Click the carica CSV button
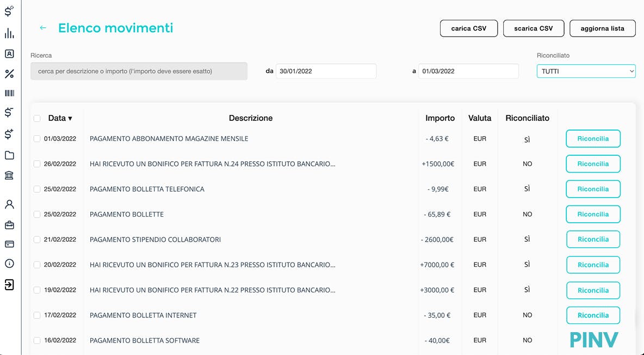The height and width of the screenshot is (355, 644). [x=468, y=28]
